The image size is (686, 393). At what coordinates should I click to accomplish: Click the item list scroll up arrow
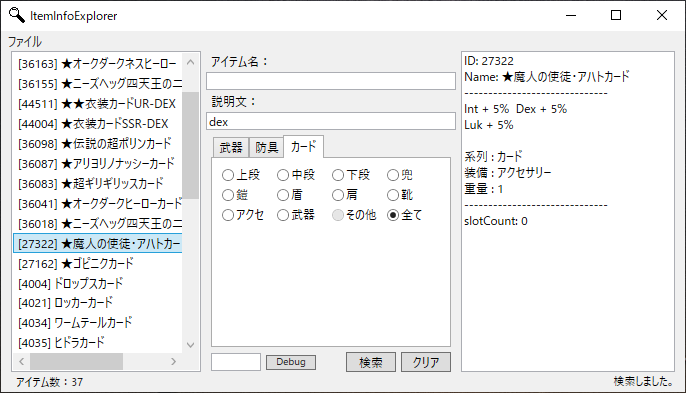(x=190, y=62)
